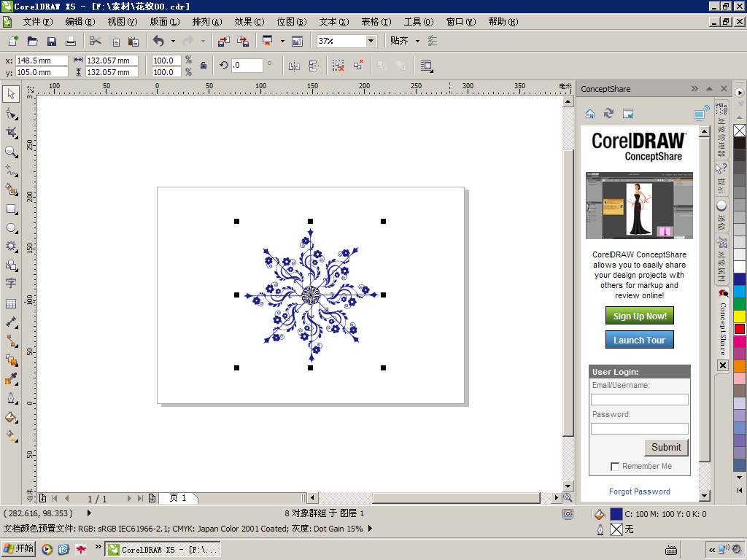Select the Polygon tool
This screenshot has width=747, height=560.
(11, 246)
